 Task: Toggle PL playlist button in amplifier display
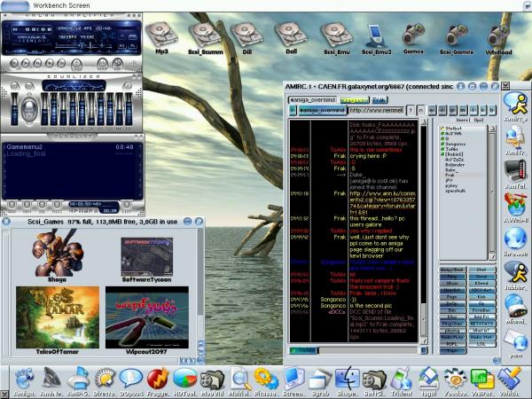click(x=133, y=46)
